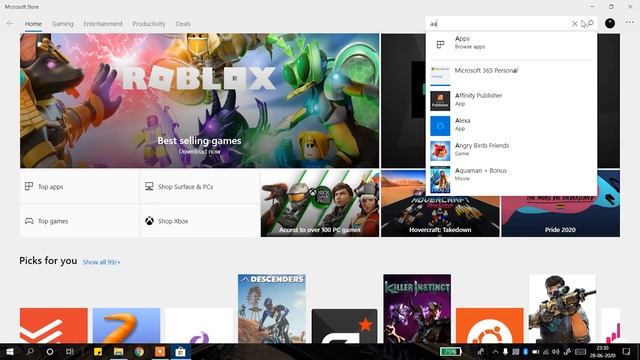Open the Top games tile

[79, 221]
